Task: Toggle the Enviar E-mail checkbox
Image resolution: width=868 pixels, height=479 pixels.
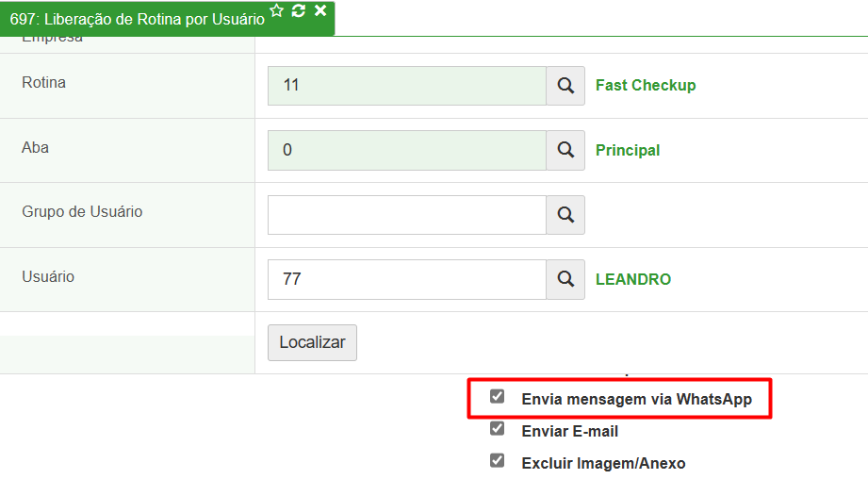Action: (497, 429)
